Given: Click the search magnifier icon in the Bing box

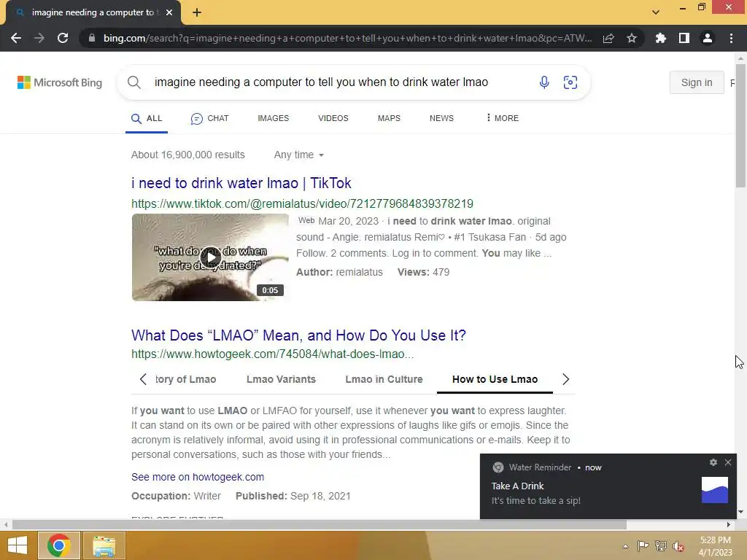Looking at the screenshot, I should pos(134,82).
